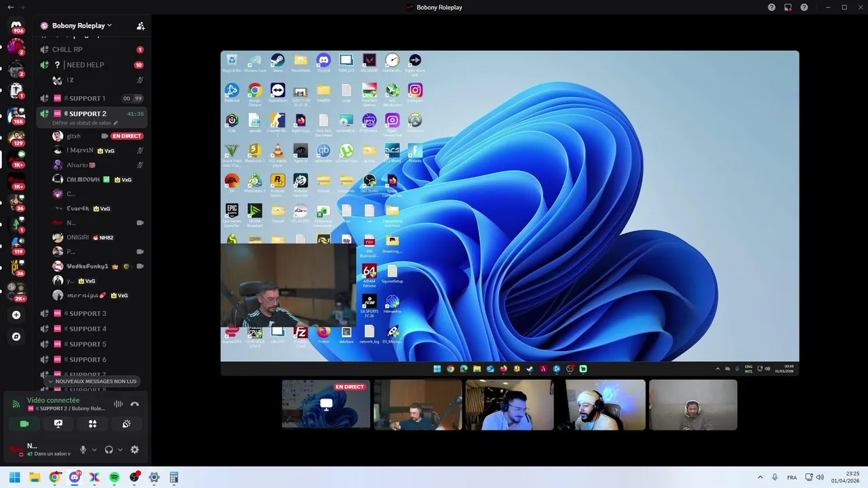Select user VodkaFunky1 in voice list

pyautogui.click(x=98, y=266)
